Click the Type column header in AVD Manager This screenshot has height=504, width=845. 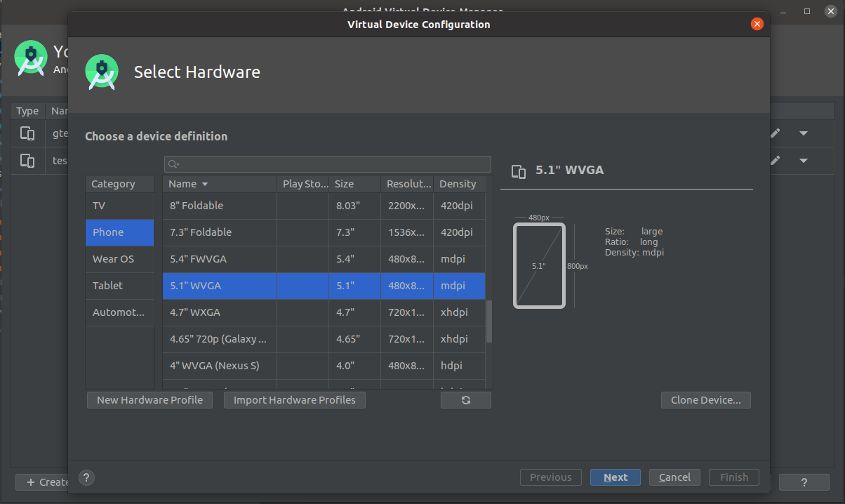pyautogui.click(x=28, y=111)
